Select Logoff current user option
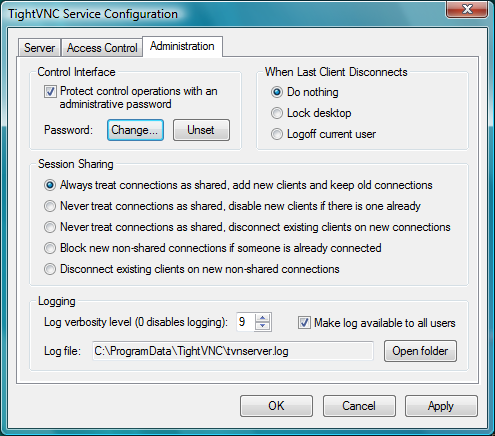This screenshot has height=436, width=495. click(x=277, y=134)
